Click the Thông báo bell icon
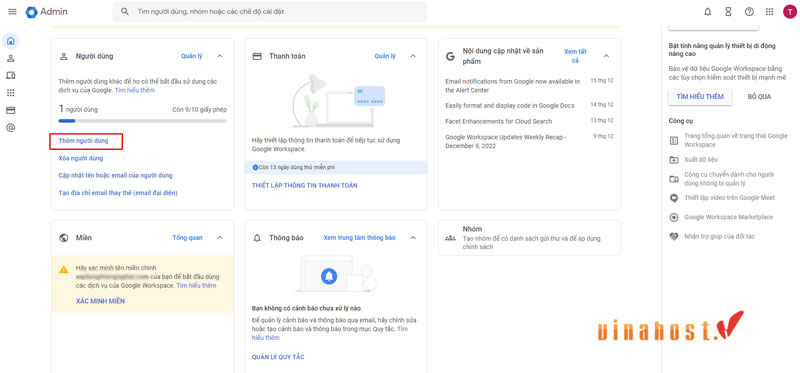 (x=257, y=238)
